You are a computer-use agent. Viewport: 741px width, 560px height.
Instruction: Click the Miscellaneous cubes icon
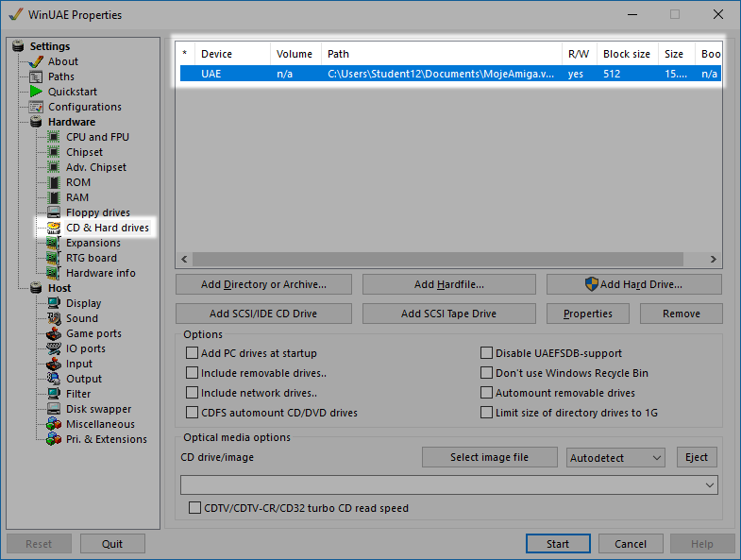click(x=54, y=424)
